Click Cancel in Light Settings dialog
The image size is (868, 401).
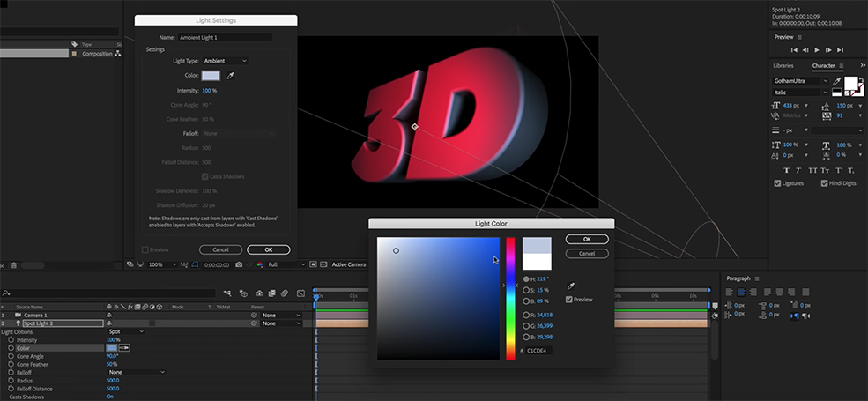pyautogui.click(x=220, y=249)
